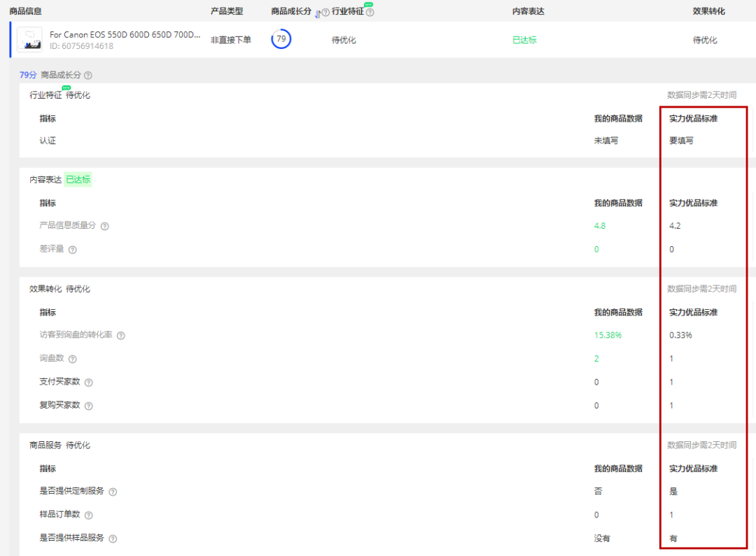The width and height of the screenshot is (756, 556).
Task: Click 否 value for 是否提供定制服务
Action: pyautogui.click(x=598, y=492)
